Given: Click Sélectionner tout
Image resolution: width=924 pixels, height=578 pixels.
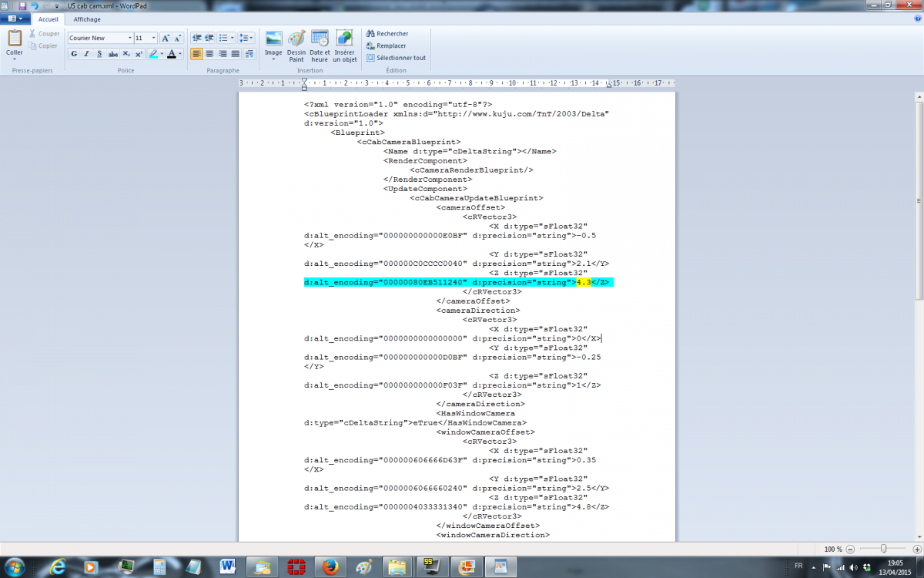Looking at the screenshot, I should (x=396, y=58).
